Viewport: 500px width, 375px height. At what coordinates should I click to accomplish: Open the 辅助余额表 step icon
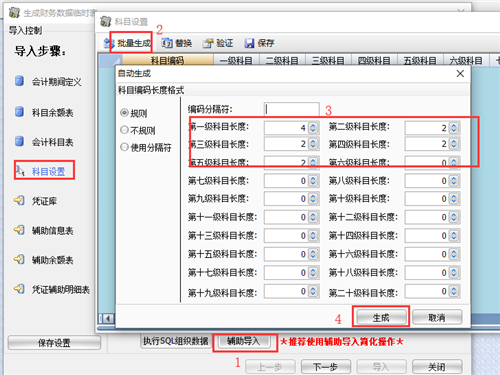click(x=19, y=259)
